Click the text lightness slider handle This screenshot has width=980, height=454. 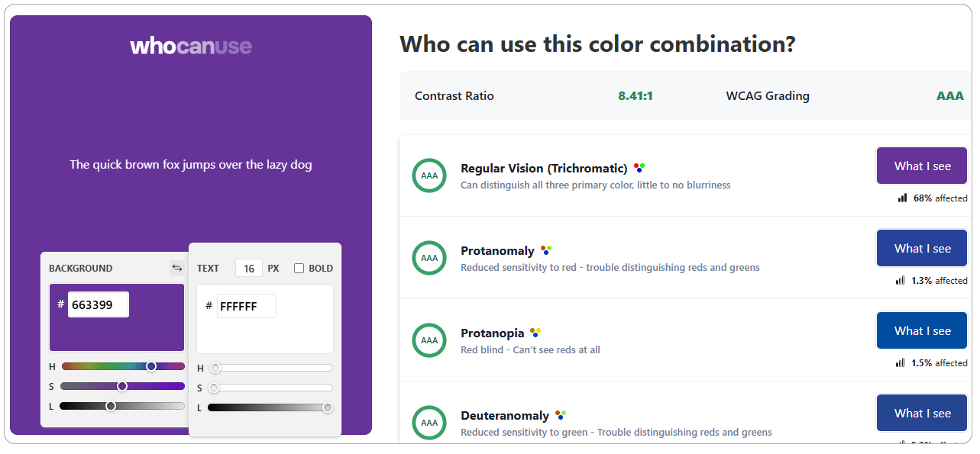click(328, 407)
